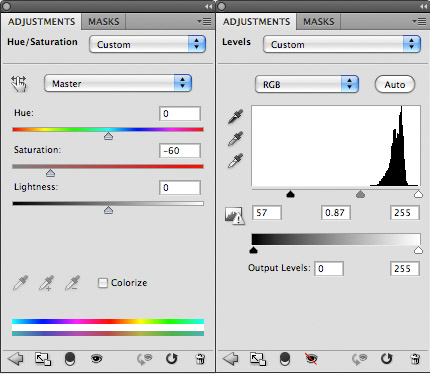Close the Hue/Saturation panel with round button
The image size is (430, 374).
6,6
